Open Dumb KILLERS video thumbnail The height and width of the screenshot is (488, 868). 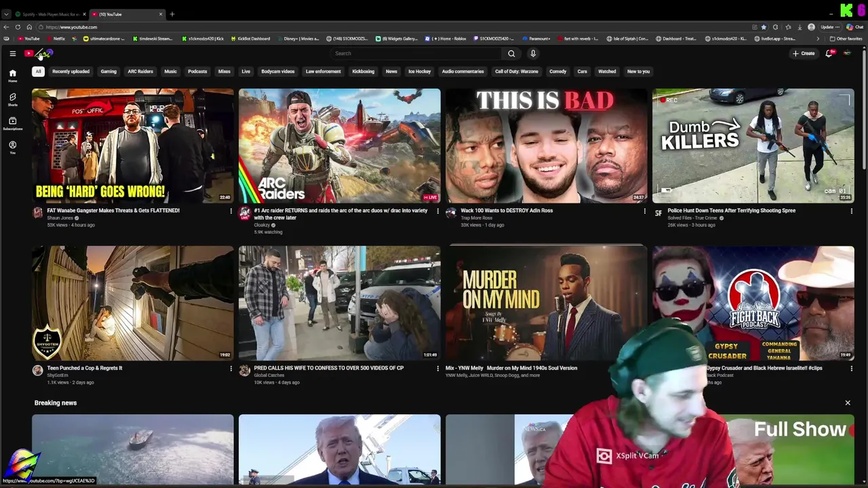753,146
